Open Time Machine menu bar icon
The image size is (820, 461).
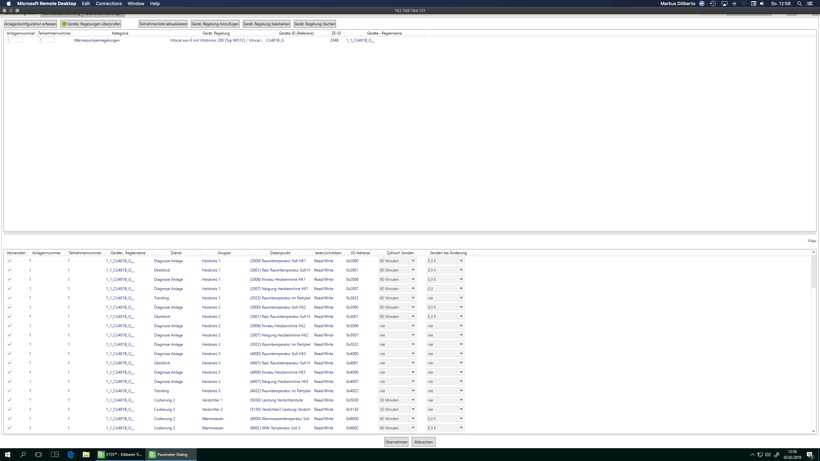click(713, 4)
